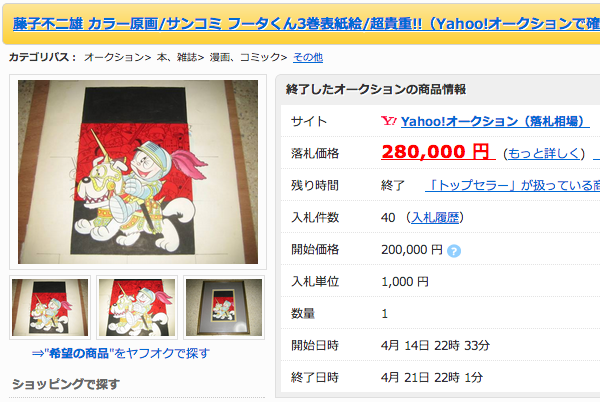The width and height of the screenshot is (600, 402).
Task: Select the first thumbnail showing full artwork
Action: click(x=50, y=308)
